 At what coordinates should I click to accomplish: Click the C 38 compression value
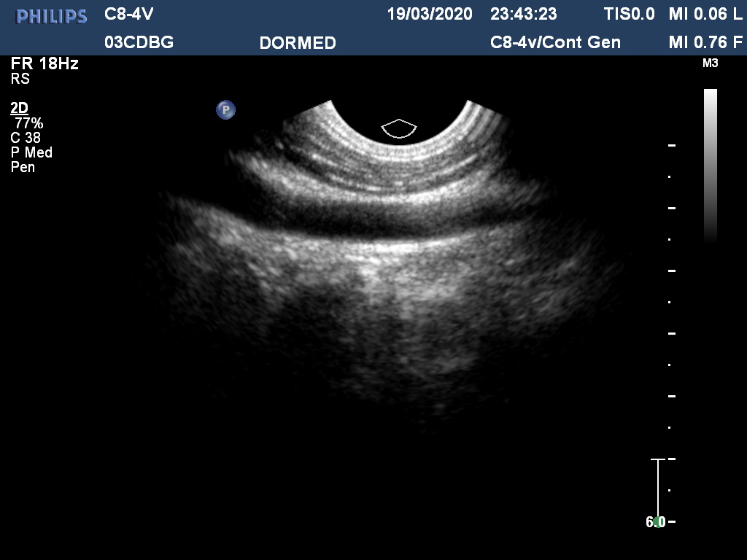[26, 138]
